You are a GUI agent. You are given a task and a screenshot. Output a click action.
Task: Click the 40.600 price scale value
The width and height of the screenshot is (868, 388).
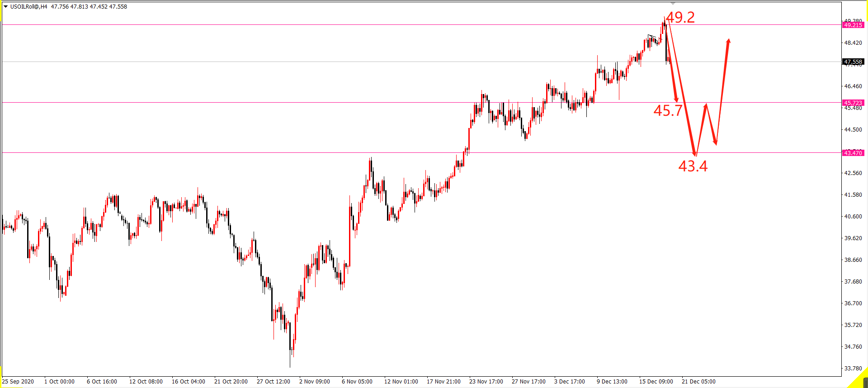[x=853, y=217]
